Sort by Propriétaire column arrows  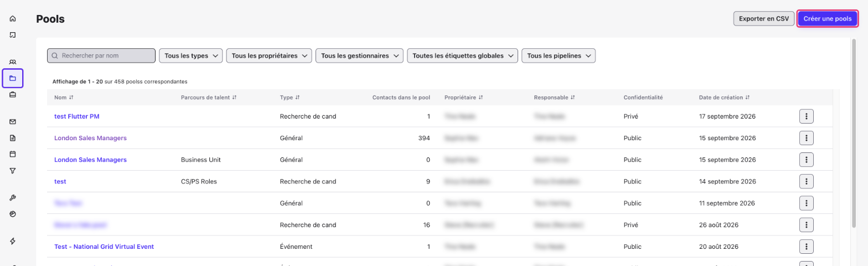pyautogui.click(x=480, y=98)
